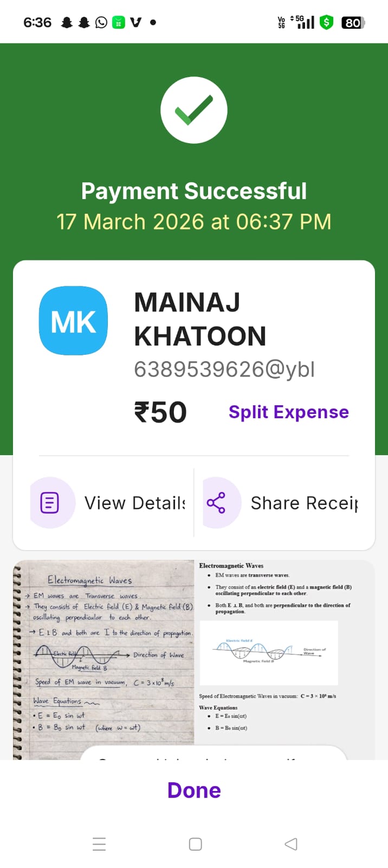Viewport: 388px width, 868px height.
Task: Open View Details text
Action: [x=135, y=503]
